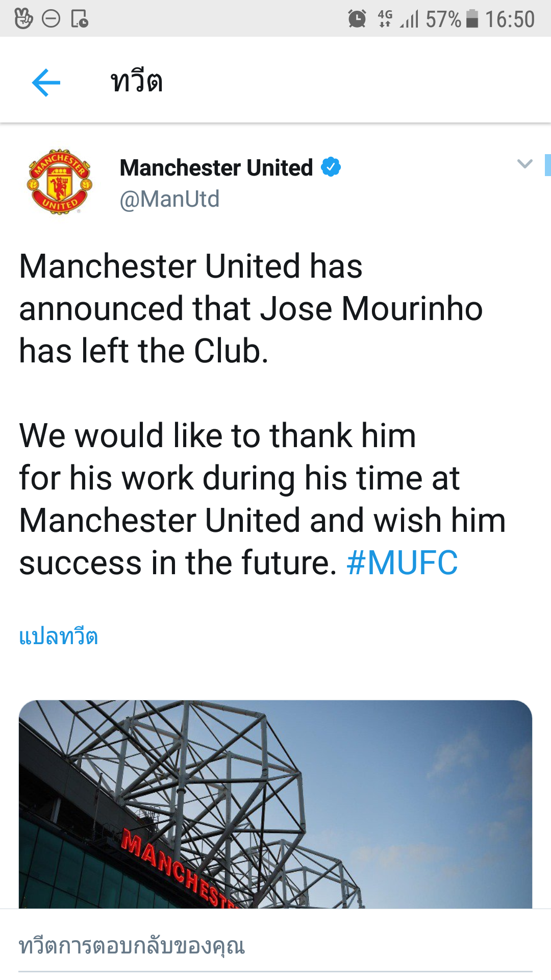Tap the battery status icon
Viewport: 551px width, 980px height.
472,19
